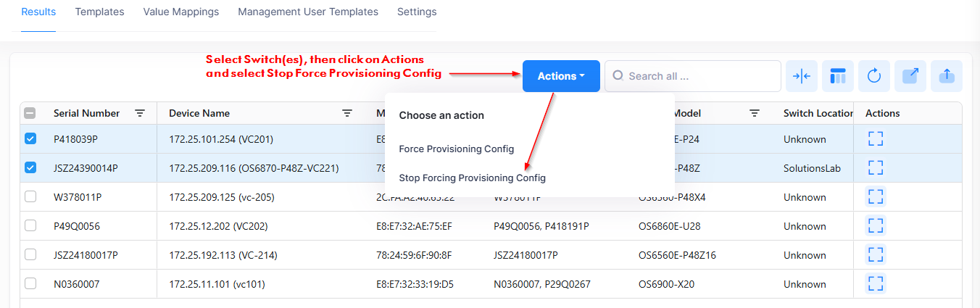Uncheck the checkbox for P418039P
This screenshot has height=308, width=980.
[x=30, y=139]
